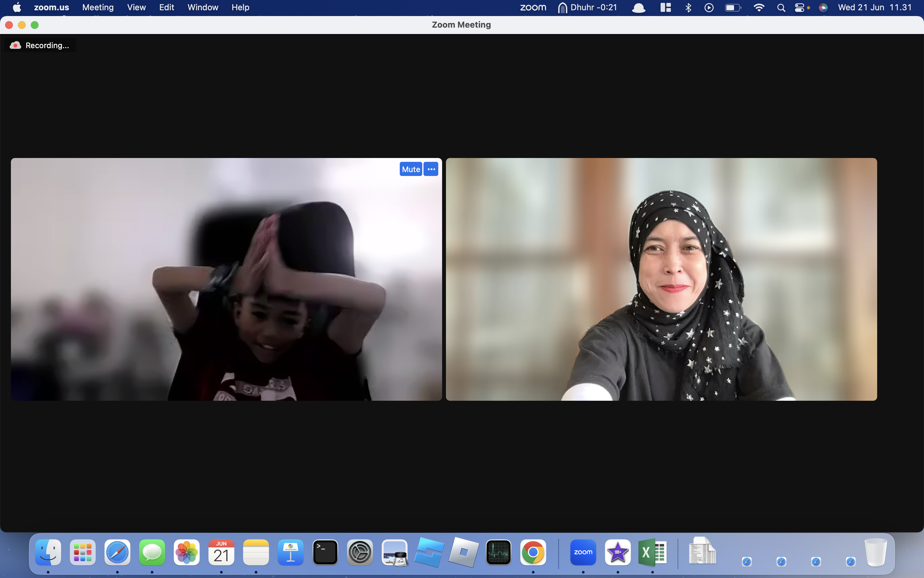Open Preview from the Dock

coord(394,552)
